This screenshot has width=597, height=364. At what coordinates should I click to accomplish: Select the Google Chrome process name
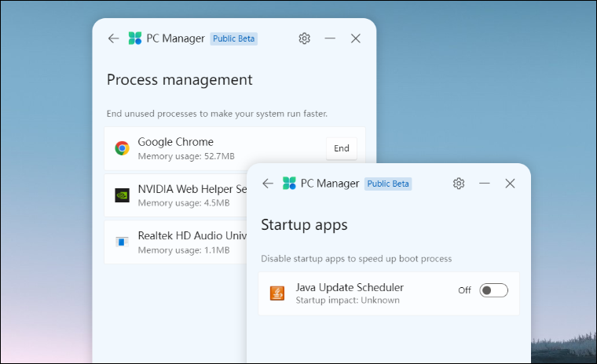coord(175,142)
